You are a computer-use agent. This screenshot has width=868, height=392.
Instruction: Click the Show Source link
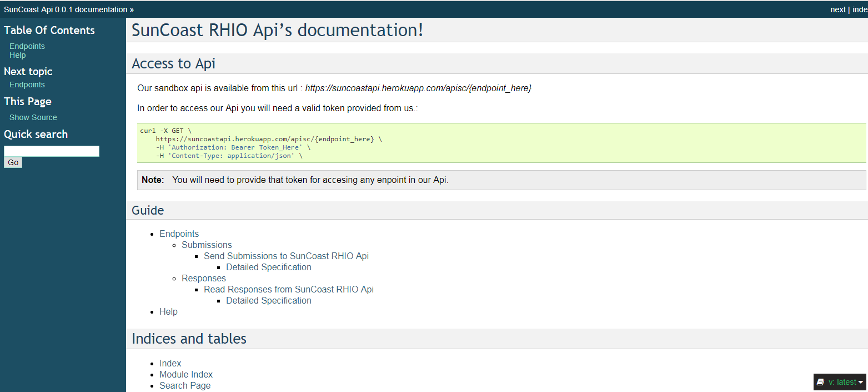click(x=33, y=117)
